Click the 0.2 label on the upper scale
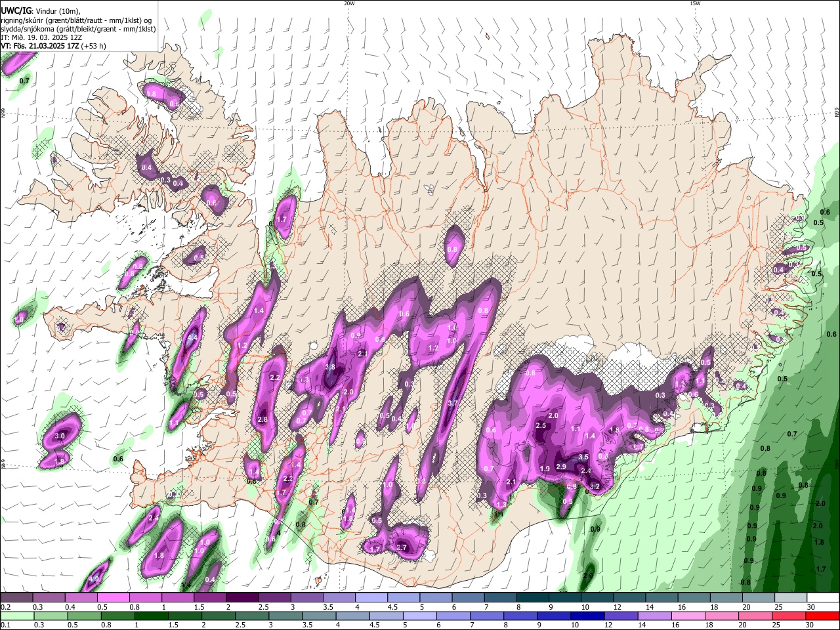The width and height of the screenshot is (840, 630). pos(5,607)
